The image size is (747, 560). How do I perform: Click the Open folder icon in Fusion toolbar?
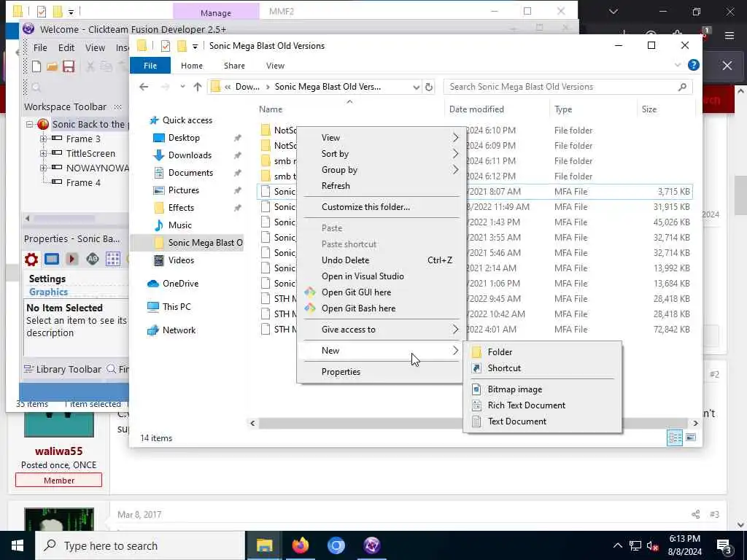click(52, 66)
